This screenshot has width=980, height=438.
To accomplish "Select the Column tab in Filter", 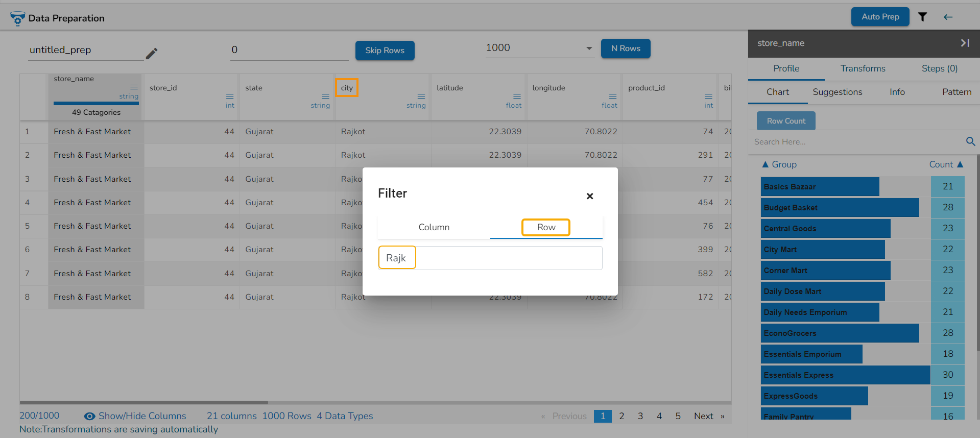I will coord(434,227).
